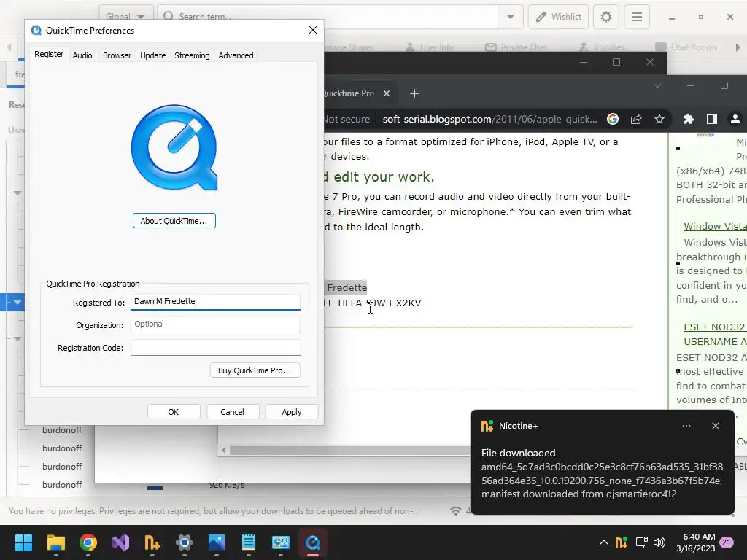Click the Nicotine+ search term field
This screenshot has width=747, height=560.
[x=329, y=17]
